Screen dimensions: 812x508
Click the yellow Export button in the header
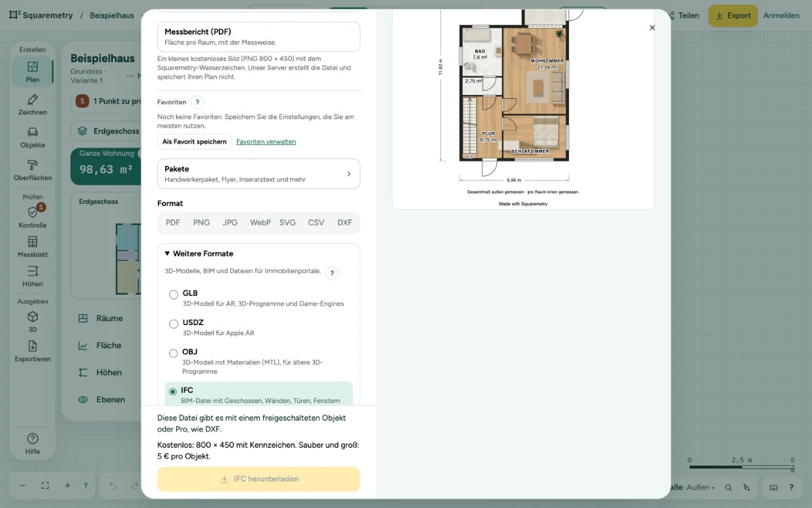[x=733, y=16]
